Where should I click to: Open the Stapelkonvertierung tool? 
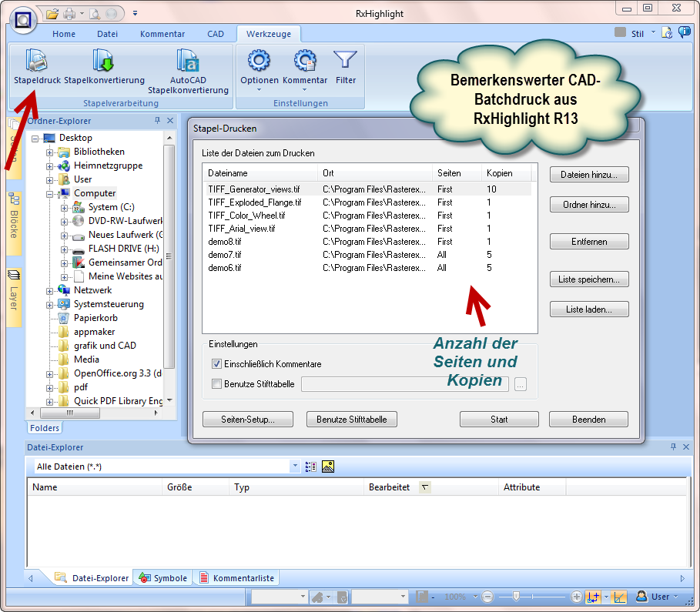coord(104,62)
